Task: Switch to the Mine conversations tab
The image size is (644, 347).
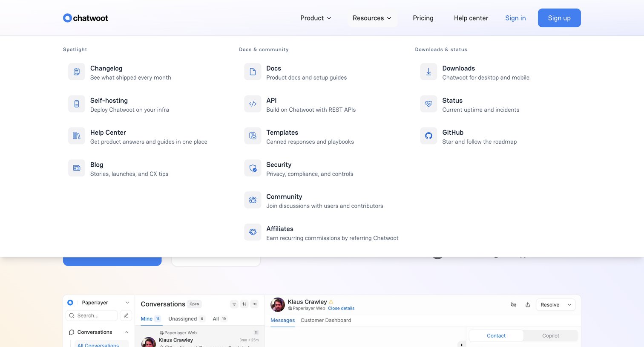Action: click(151, 319)
